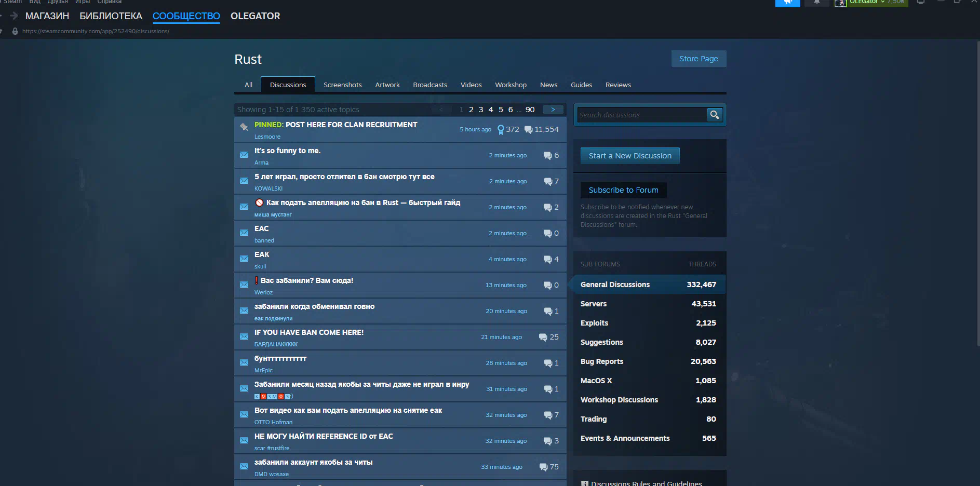The width and height of the screenshot is (980, 486).
Task: Open the Discussions tab
Action: click(288, 85)
